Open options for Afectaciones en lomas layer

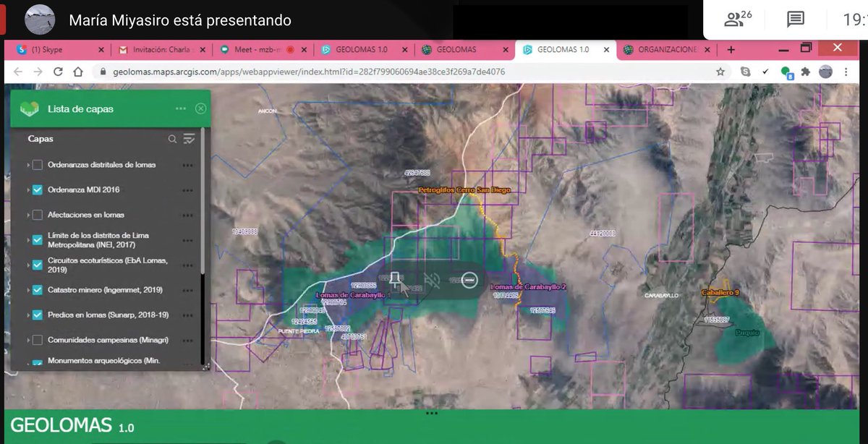click(188, 215)
